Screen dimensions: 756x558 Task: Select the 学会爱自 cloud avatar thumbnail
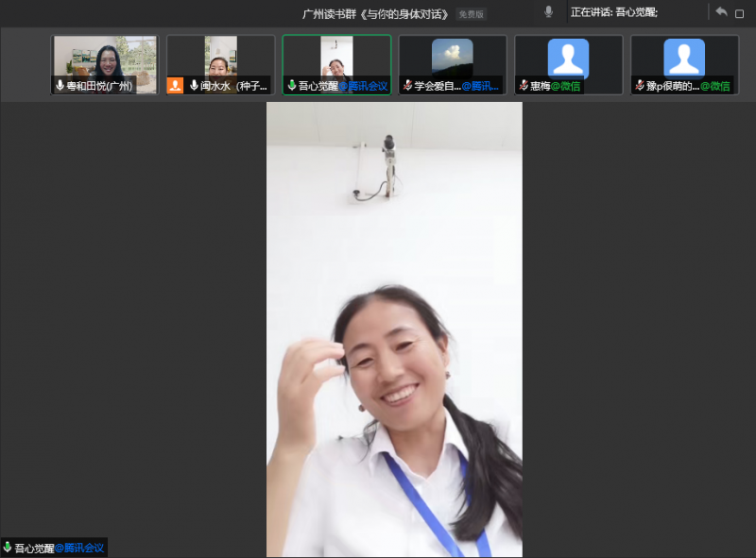(x=453, y=57)
